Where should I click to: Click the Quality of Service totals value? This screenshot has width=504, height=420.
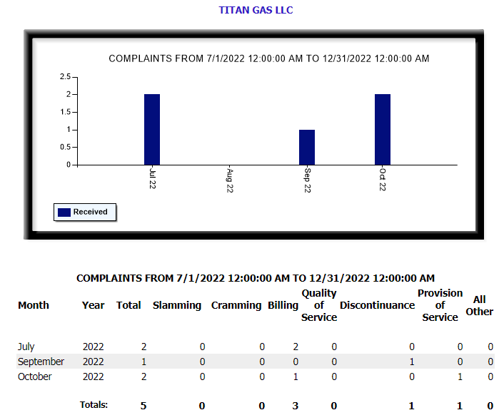(334, 406)
